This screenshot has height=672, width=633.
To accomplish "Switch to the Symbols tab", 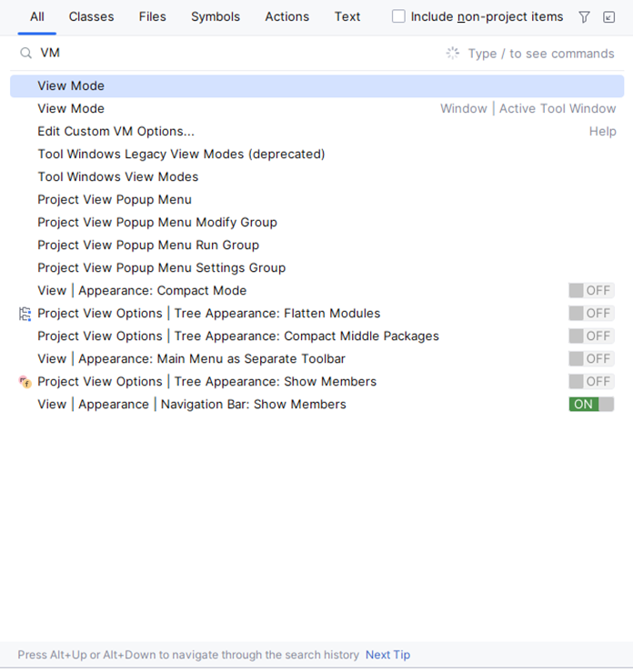I will [216, 16].
